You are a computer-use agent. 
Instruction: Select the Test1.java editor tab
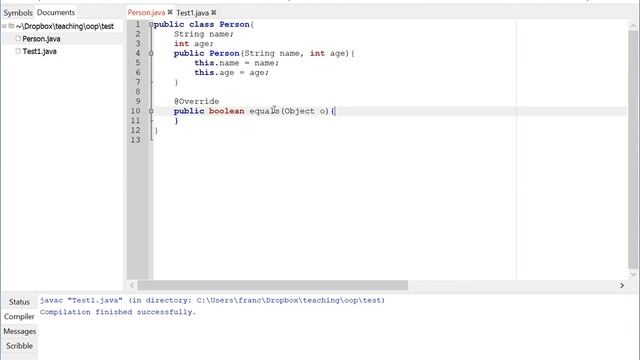193,13
